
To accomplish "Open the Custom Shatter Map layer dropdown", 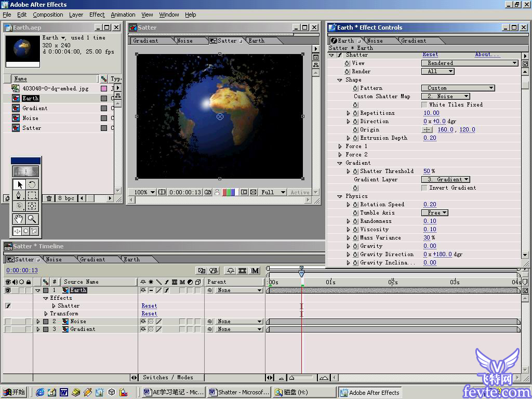I will 446,96.
